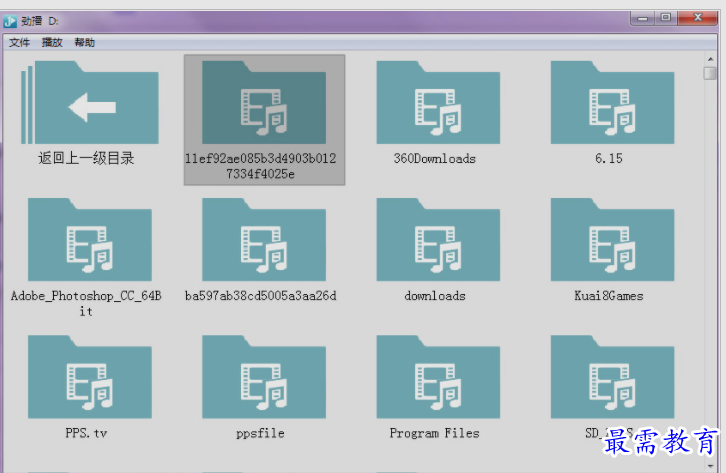The height and width of the screenshot is (473, 726).
Task: Click the 6.15 folder name text
Action: (x=609, y=159)
